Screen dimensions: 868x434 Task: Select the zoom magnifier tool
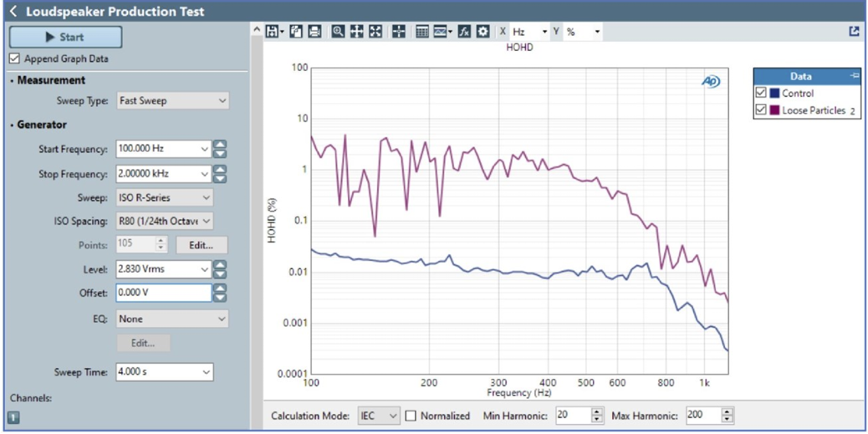[x=338, y=32]
